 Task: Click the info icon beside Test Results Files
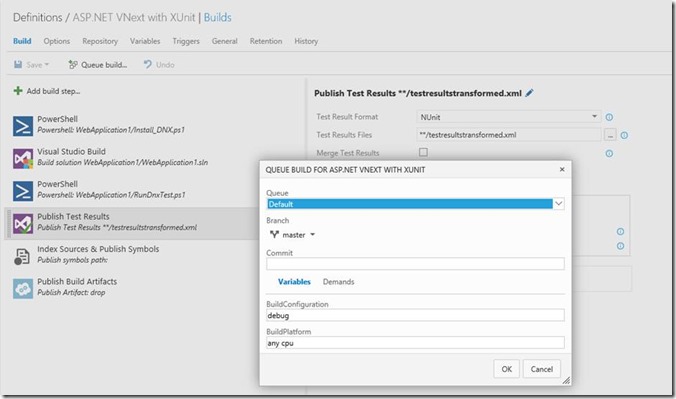pyautogui.click(x=624, y=135)
